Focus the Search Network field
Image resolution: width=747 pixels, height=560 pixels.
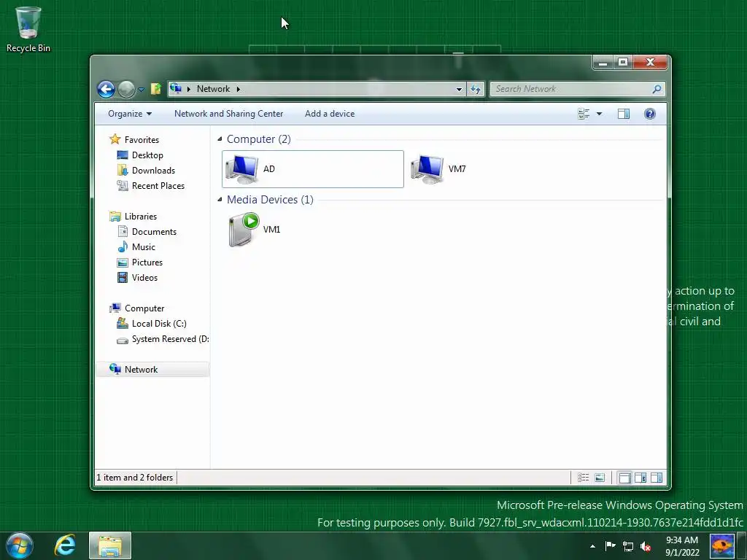click(x=570, y=89)
